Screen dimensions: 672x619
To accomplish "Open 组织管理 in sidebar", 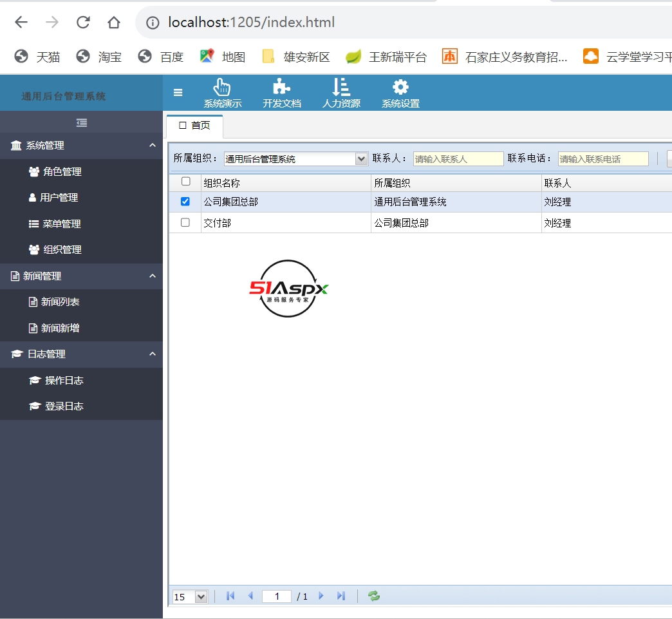I will (82, 250).
